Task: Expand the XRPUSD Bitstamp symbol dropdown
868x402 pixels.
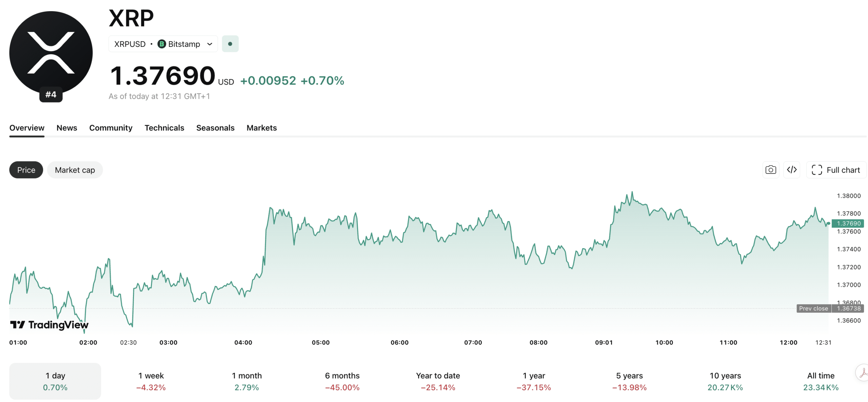Action: tap(163, 44)
